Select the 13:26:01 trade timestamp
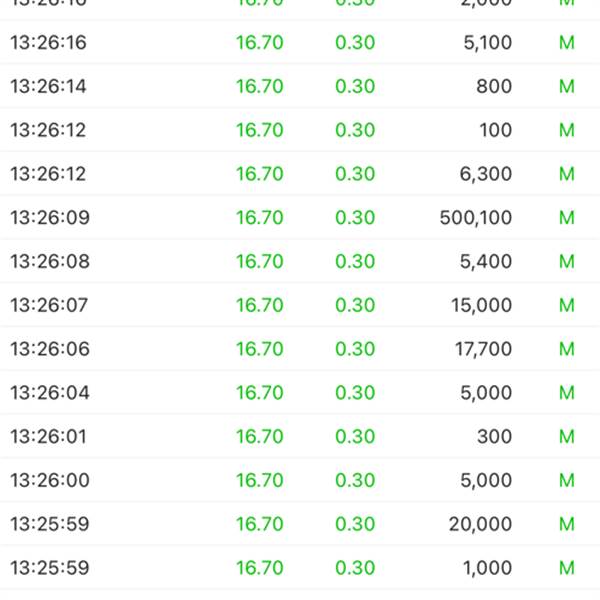This screenshot has height=600, width=600. (48, 437)
